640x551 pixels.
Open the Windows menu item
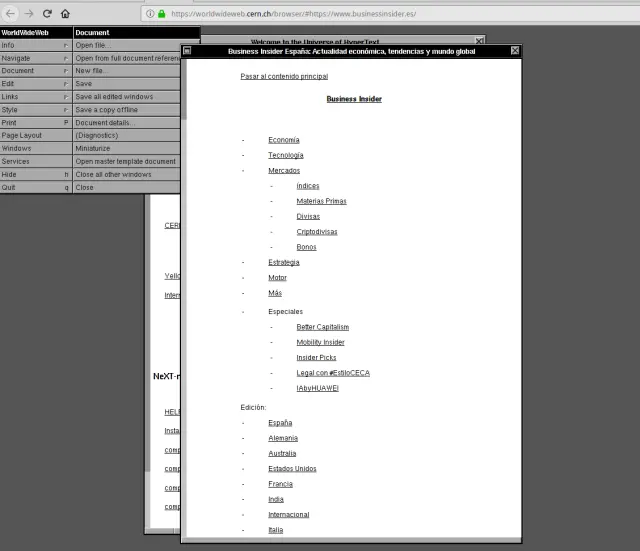(x=36, y=148)
